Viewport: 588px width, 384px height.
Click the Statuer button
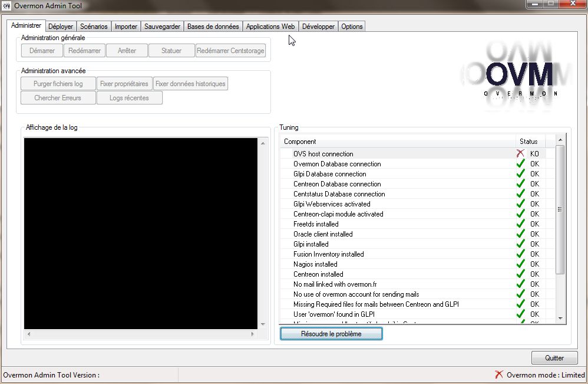[x=171, y=51]
